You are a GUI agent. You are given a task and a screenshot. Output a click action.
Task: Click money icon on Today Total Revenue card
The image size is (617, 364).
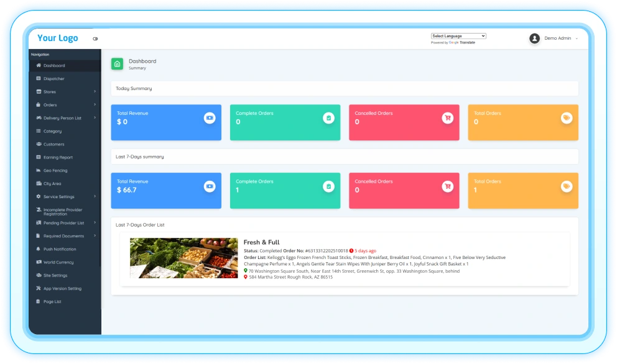click(x=210, y=118)
